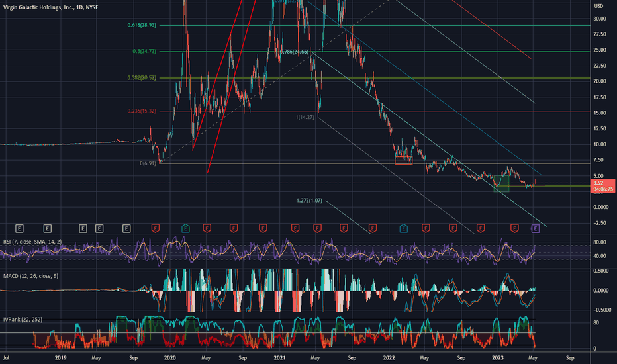Select the small orange rectangle drawing near 7.50

click(x=403, y=160)
